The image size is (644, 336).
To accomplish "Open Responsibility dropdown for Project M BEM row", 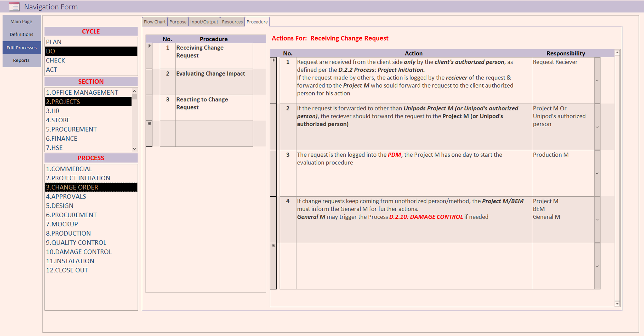I will (597, 219).
